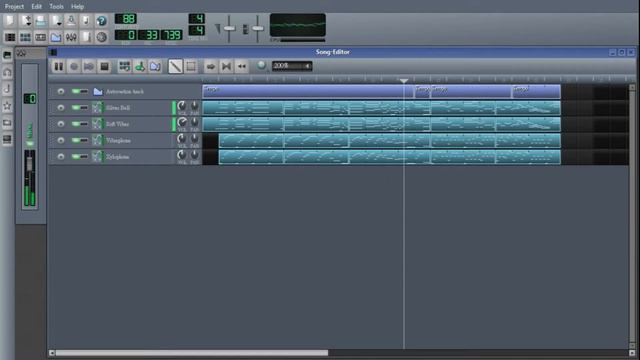The image size is (640, 360).
Task: Open the Edit menu
Action: coord(36,7)
